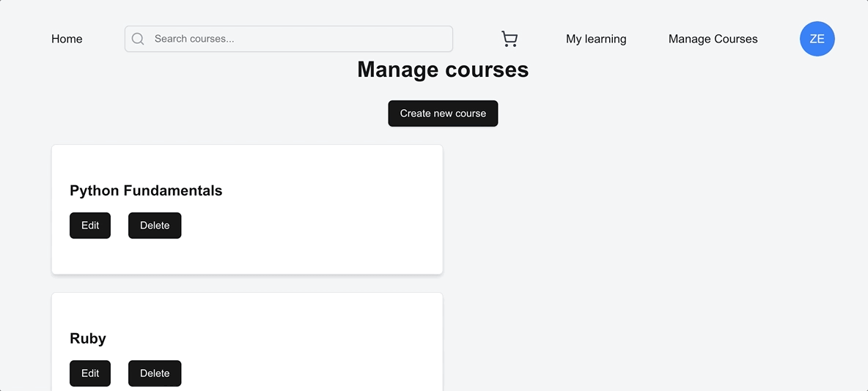Click blank space beside Ruby's Delete button
Image resolution: width=868 pixels, height=391 pixels.
(x=310, y=373)
